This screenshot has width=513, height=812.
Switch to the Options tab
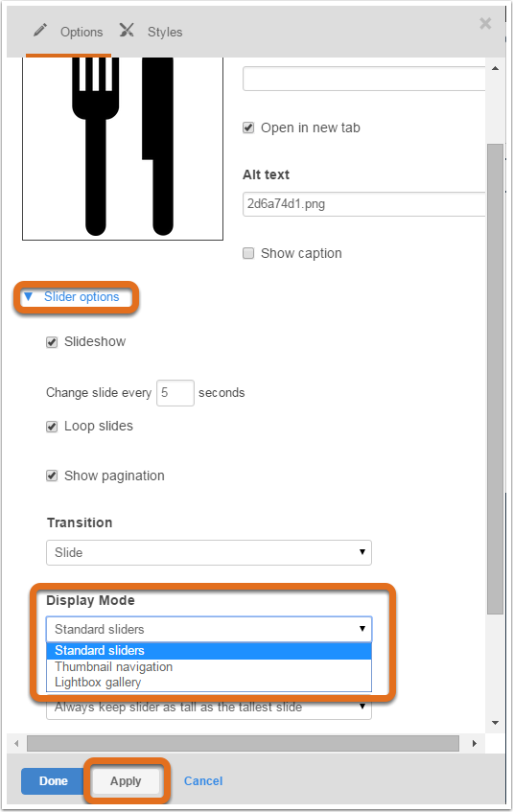(82, 32)
